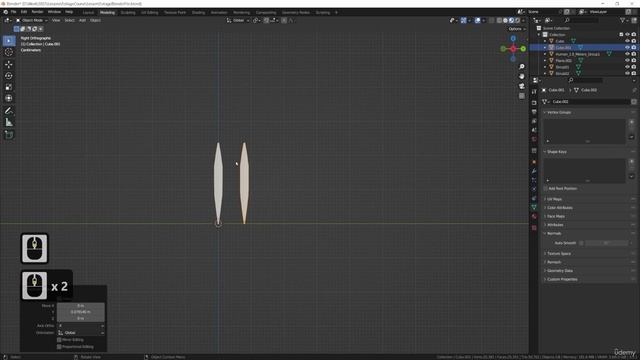Expand the Texture Space panel
Viewport: 640px width, 360px height.
[558, 253]
